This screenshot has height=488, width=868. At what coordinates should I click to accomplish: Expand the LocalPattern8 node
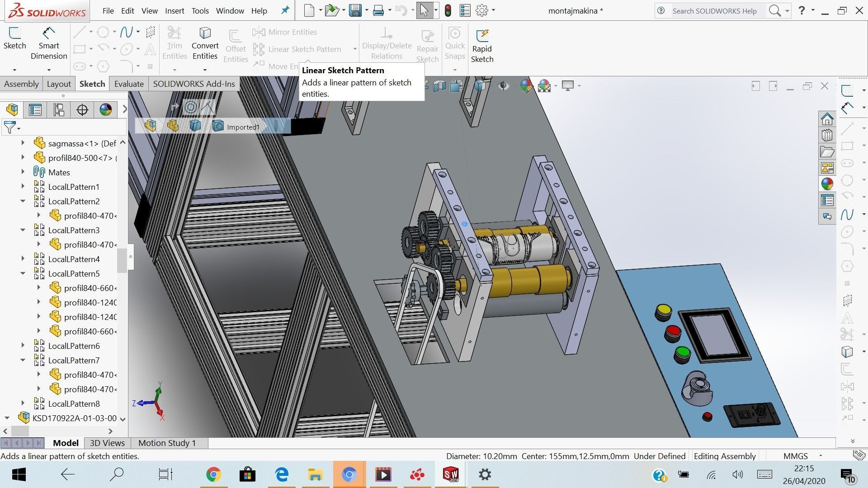pos(23,404)
